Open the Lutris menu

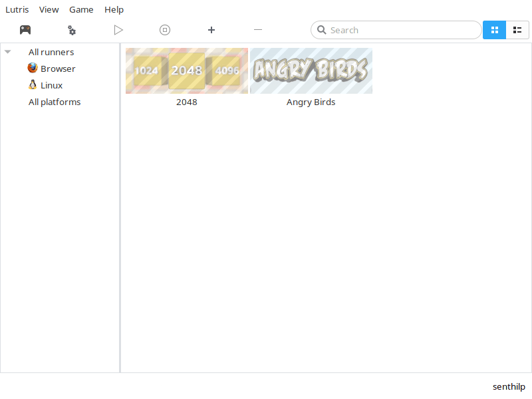(x=17, y=10)
